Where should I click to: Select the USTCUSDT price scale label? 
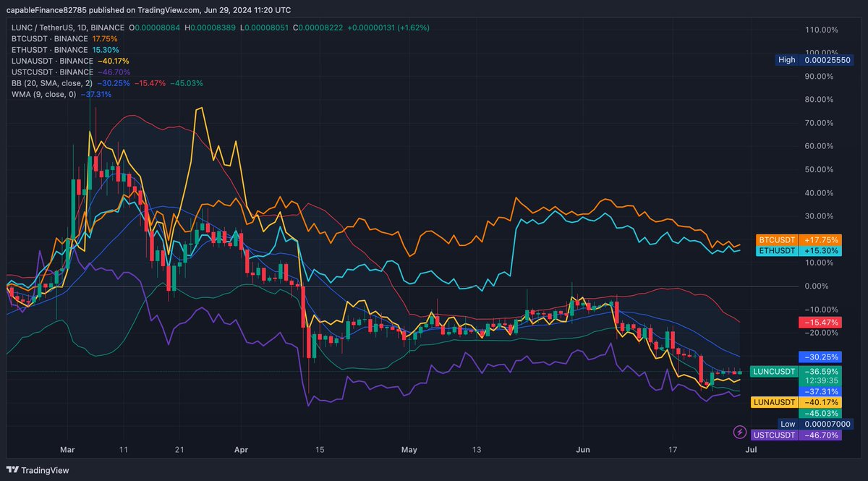(773, 435)
